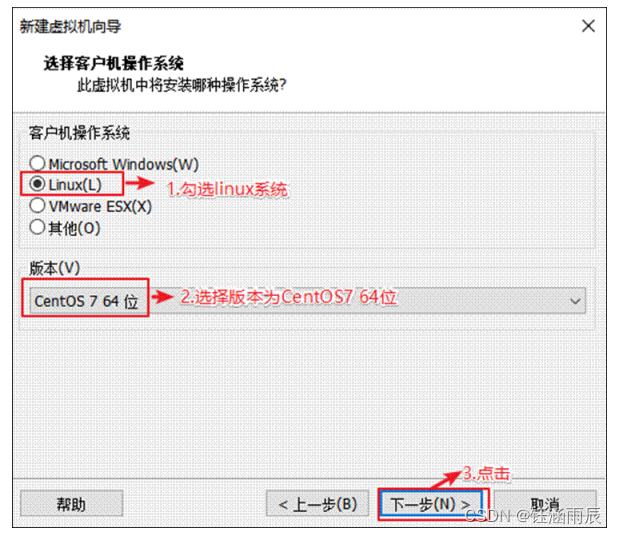Choose the VMware ESX(X) radio option
617x534 pixels.
(37, 205)
